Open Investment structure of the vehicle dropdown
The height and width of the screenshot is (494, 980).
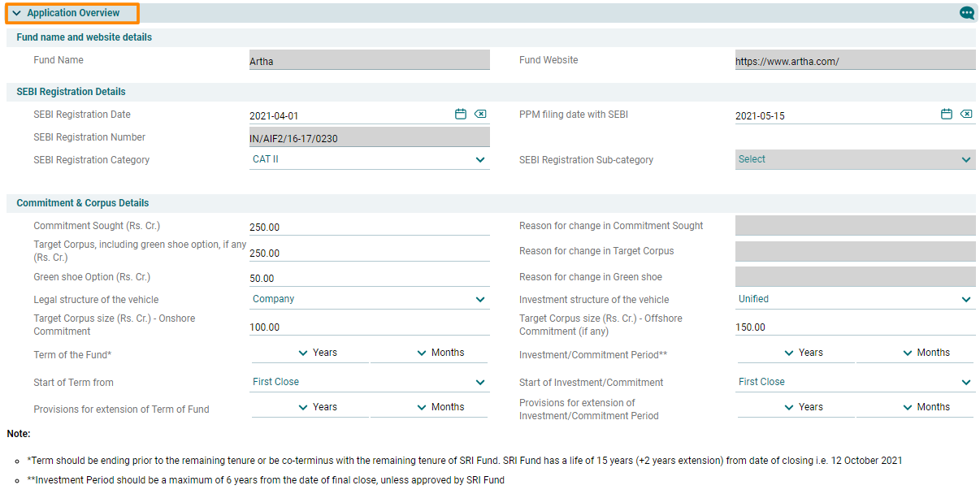point(855,300)
